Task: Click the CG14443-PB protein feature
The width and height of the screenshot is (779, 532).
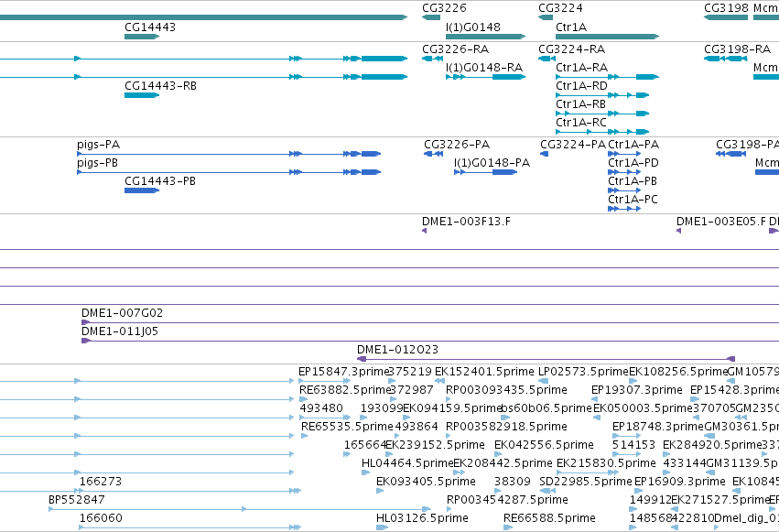Action: (x=142, y=190)
